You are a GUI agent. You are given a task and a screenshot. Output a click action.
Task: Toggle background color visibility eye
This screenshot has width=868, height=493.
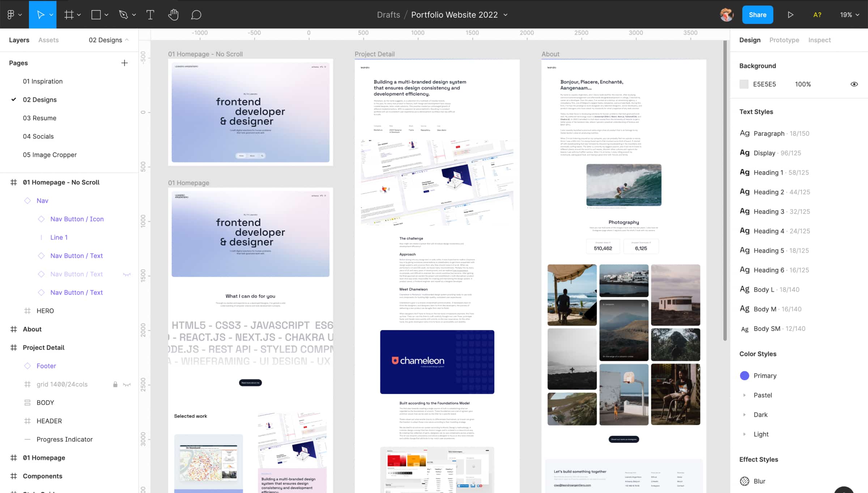click(x=854, y=84)
